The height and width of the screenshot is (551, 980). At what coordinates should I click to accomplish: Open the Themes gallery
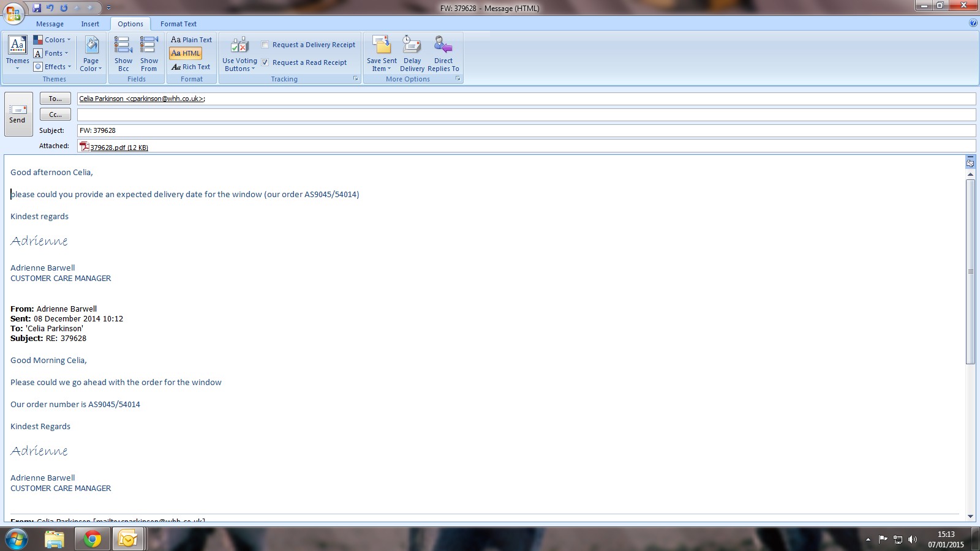pos(17,53)
